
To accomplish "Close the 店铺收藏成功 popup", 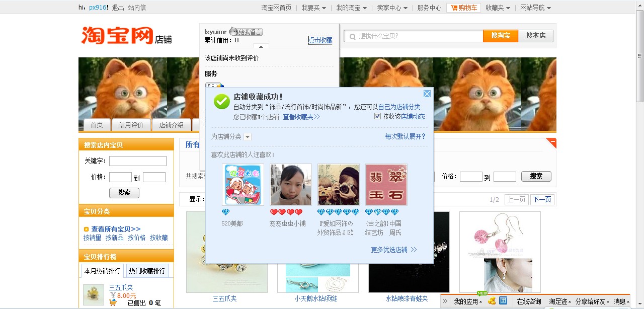I will click(427, 94).
